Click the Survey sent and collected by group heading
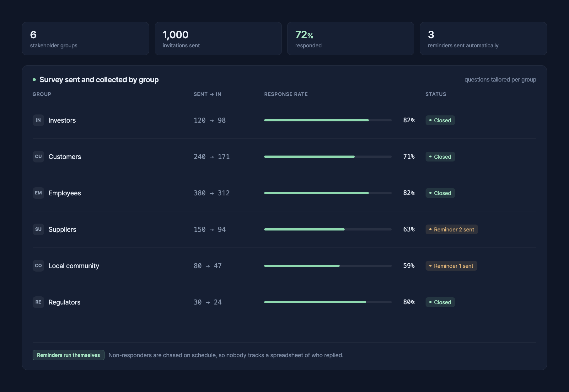The width and height of the screenshot is (569, 392). point(99,80)
